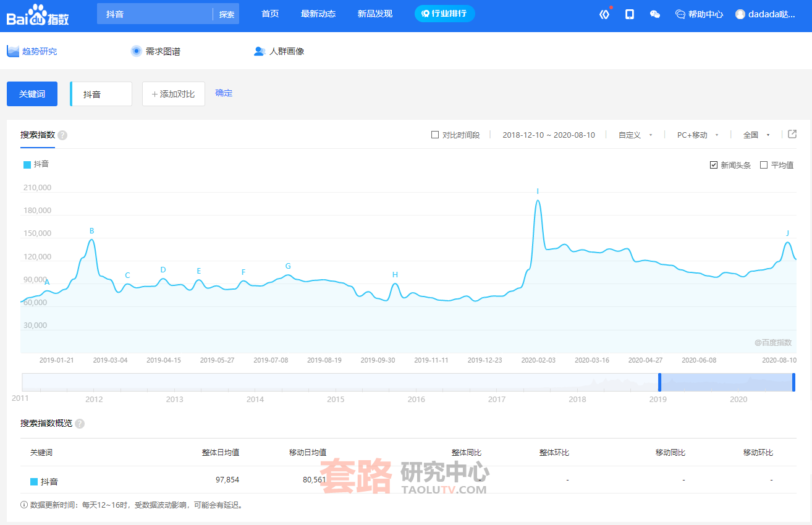This screenshot has width=812, height=525.
Task: Open the mobile phone icon in header
Action: coord(630,14)
